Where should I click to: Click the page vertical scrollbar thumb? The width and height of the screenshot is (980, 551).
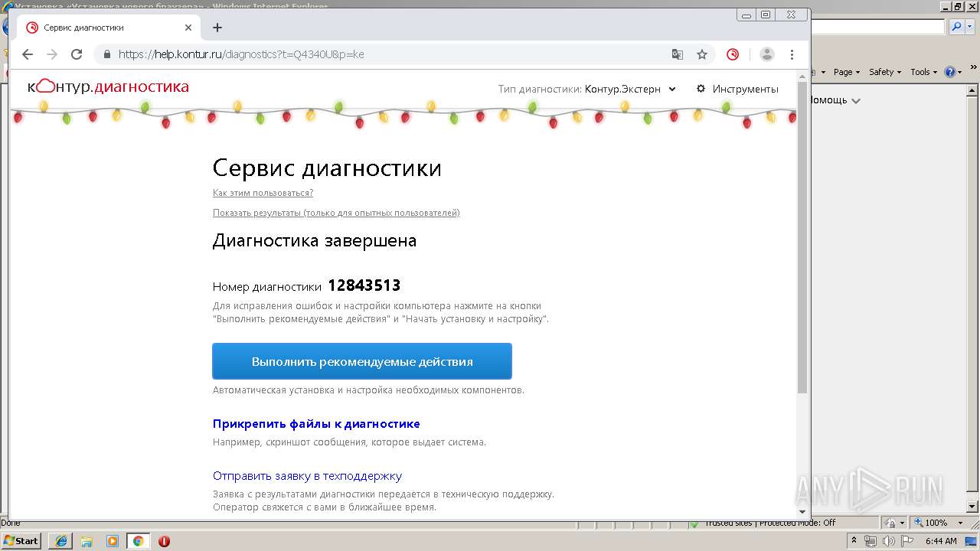(802, 237)
